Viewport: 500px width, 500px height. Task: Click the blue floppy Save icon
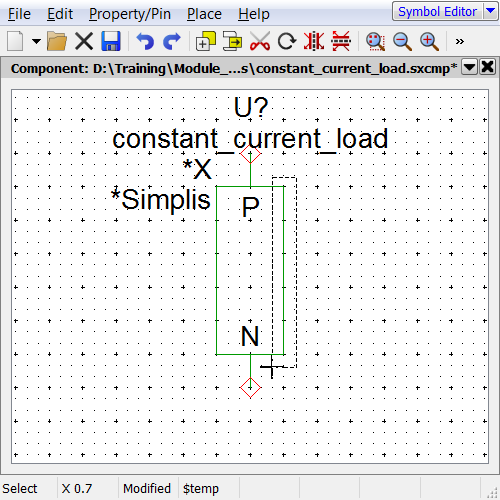pyautogui.click(x=111, y=41)
